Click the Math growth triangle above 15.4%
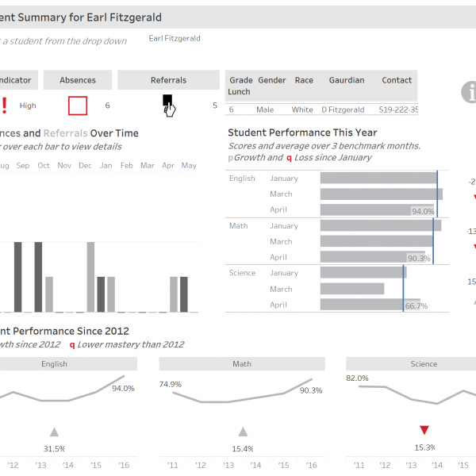The height and width of the screenshot is (476, 476). tap(243, 432)
